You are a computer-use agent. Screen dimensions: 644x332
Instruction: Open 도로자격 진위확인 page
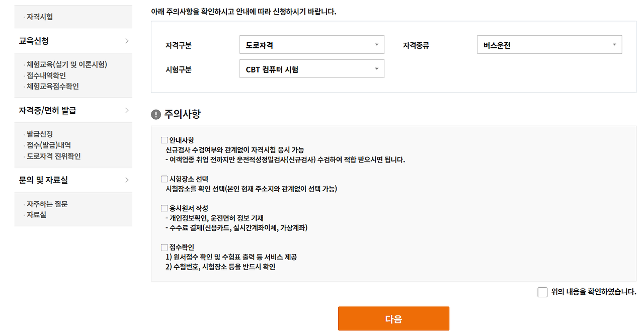pyautogui.click(x=51, y=156)
